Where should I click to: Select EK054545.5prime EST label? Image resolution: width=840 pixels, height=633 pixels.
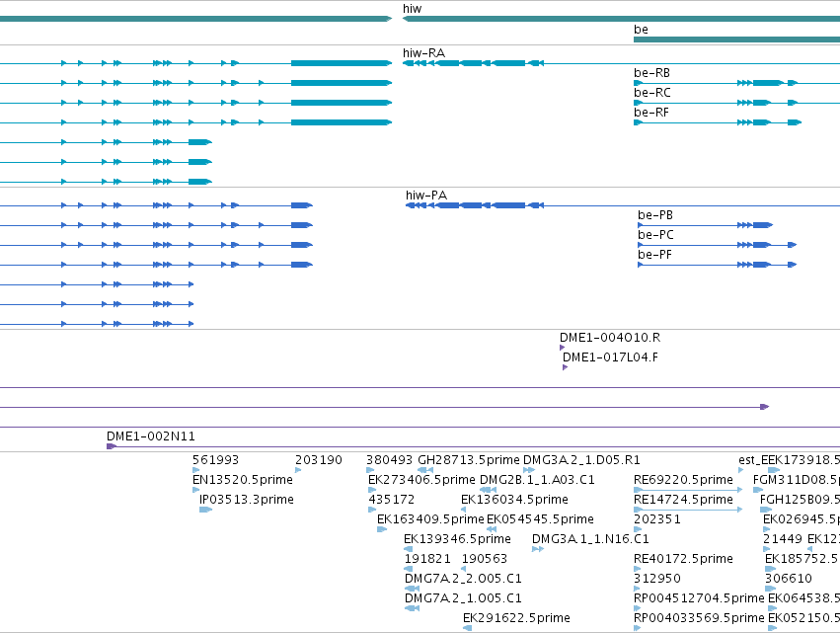[x=540, y=519]
